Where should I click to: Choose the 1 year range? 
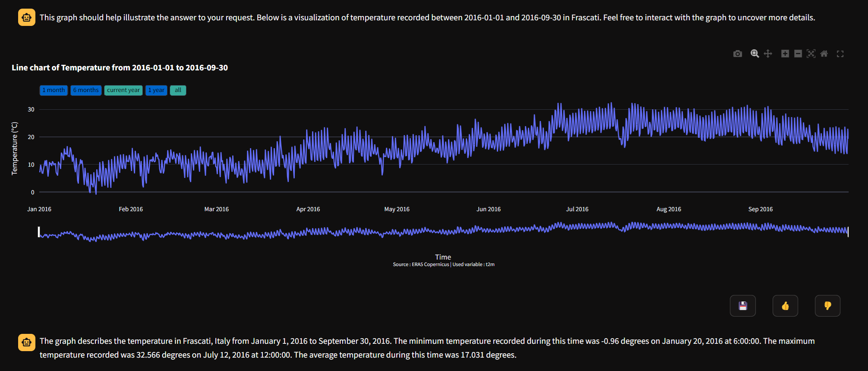point(156,90)
